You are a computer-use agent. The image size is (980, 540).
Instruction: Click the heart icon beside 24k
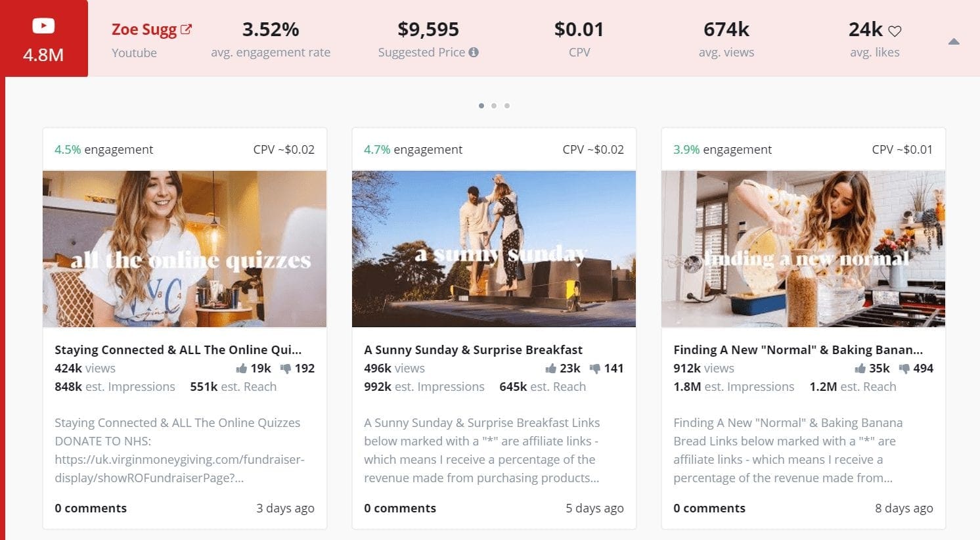tap(895, 31)
